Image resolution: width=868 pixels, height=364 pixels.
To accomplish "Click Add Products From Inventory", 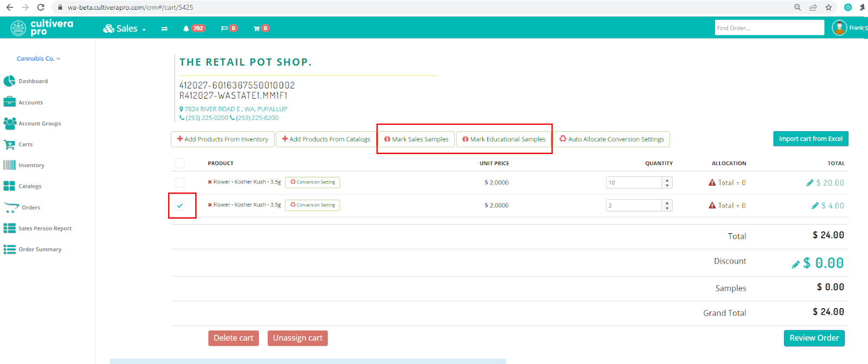I will coord(222,139).
